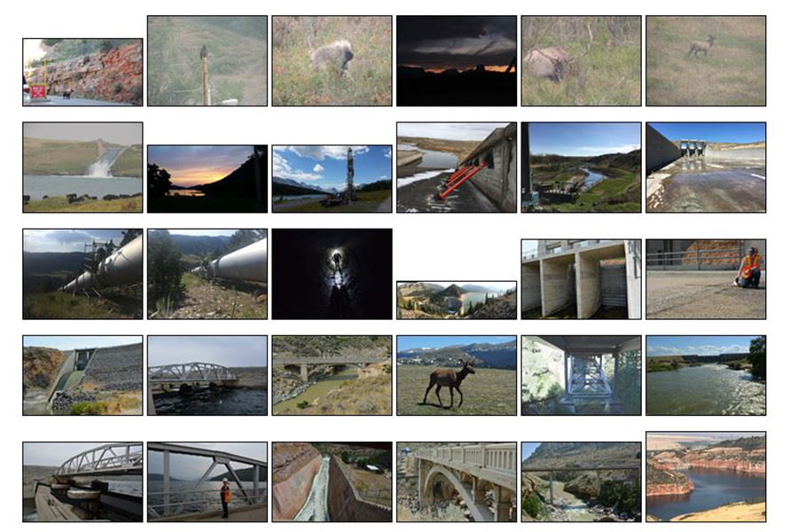The height and width of the screenshot is (532, 798).
Task: Open the white truss bridge over river photo
Action: pos(207,375)
